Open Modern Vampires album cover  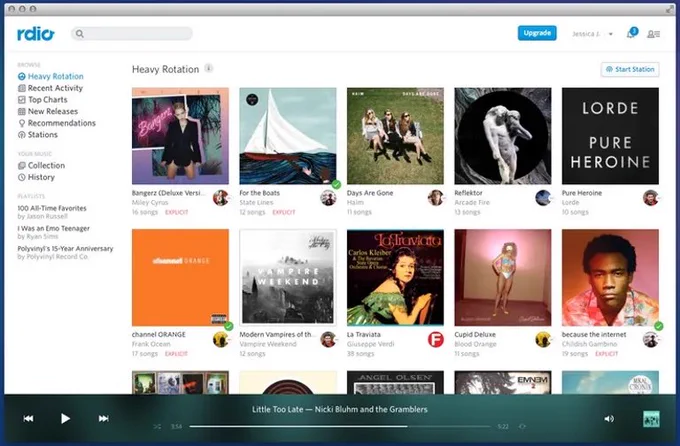(x=288, y=278)
